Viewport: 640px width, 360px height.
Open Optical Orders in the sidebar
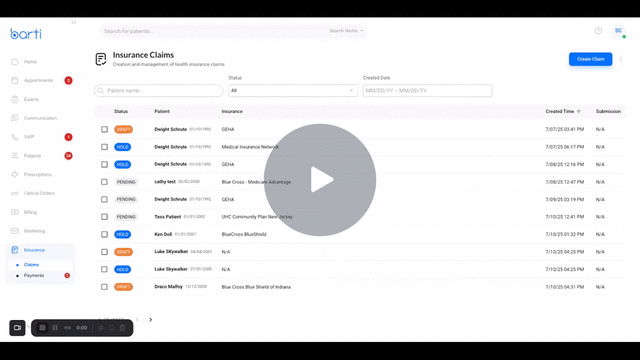(x=39, y=193)
